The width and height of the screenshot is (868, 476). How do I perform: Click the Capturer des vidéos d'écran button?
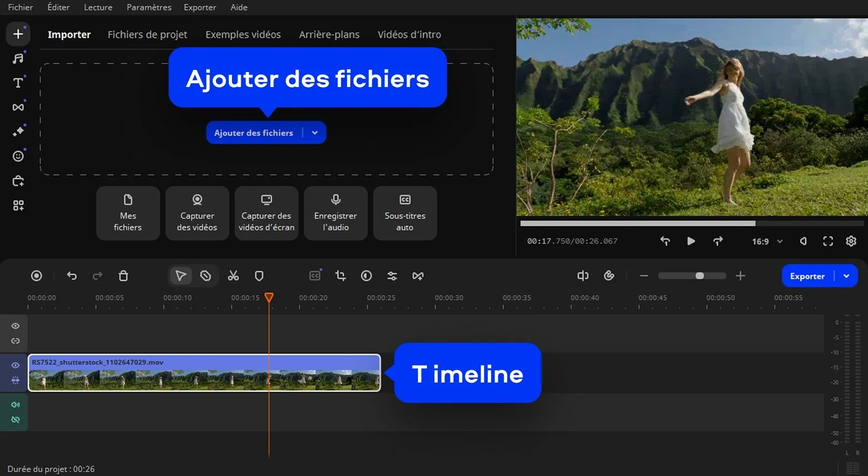266,213
